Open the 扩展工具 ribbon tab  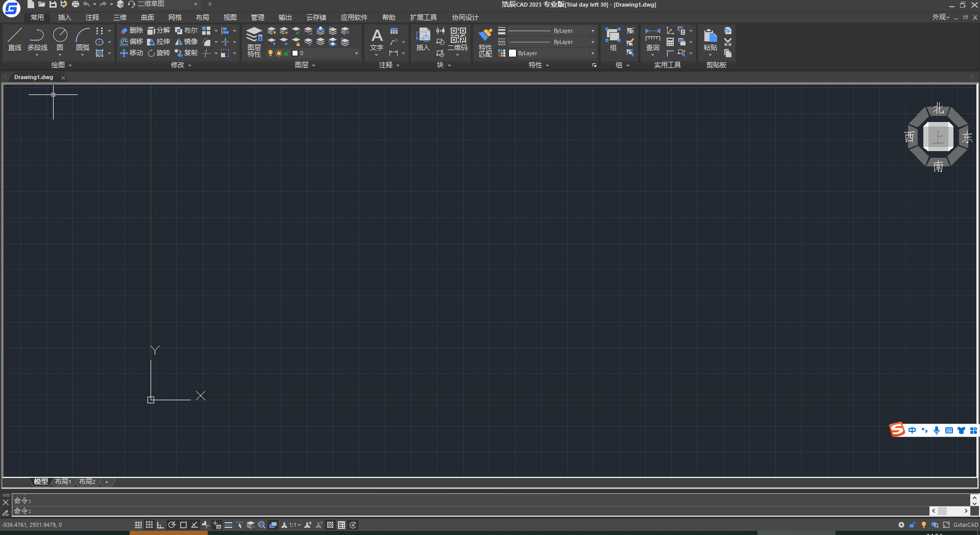(424, 17)
